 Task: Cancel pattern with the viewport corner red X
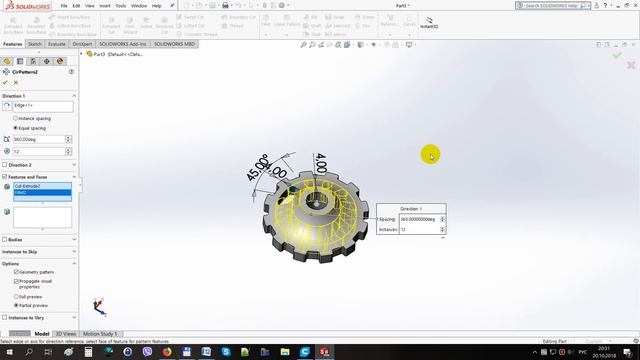pyautogui.click(x=631, y=65)
